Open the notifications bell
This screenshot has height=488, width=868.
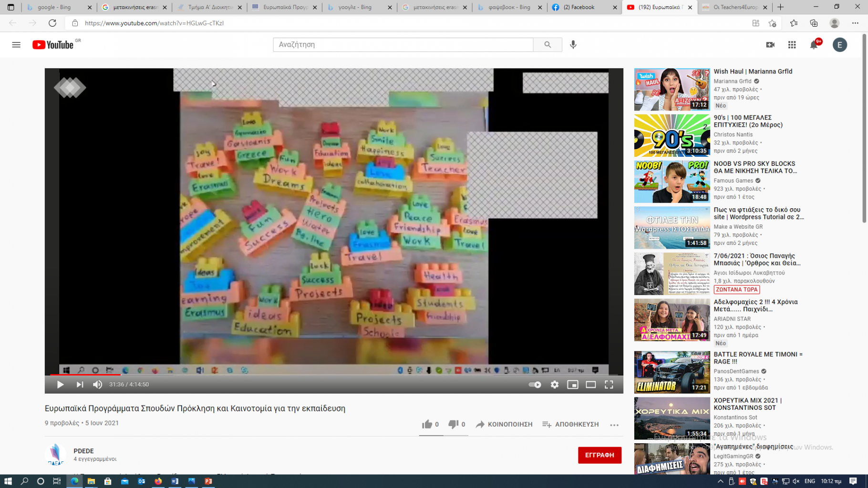pyautogui.click(x=814, y=45)
